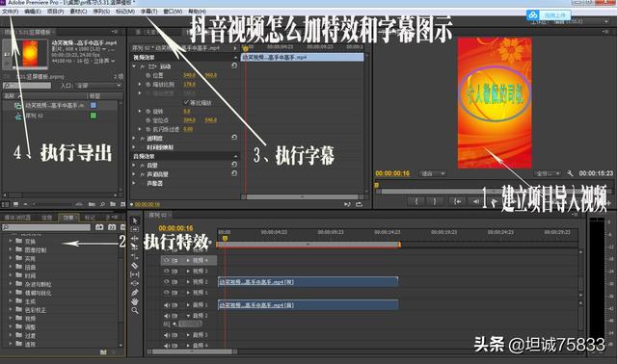
Task: Select the Zoom magnifier tool
Action: point(135,310)
